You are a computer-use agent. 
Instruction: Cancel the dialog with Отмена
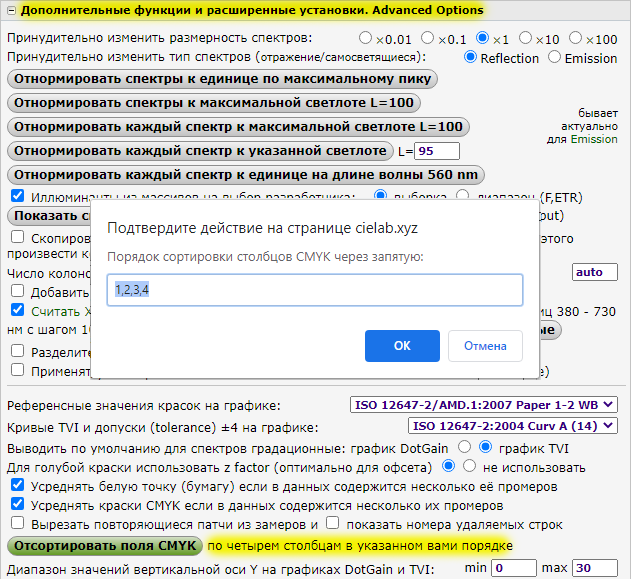click(x=485, y=345)
